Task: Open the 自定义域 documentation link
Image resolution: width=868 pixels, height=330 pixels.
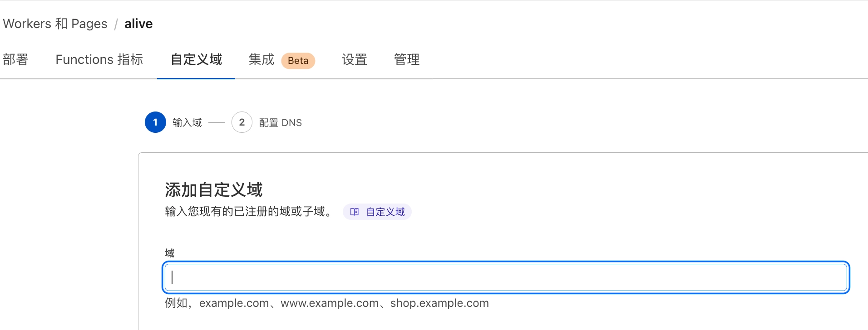Action: pos(385,212)
